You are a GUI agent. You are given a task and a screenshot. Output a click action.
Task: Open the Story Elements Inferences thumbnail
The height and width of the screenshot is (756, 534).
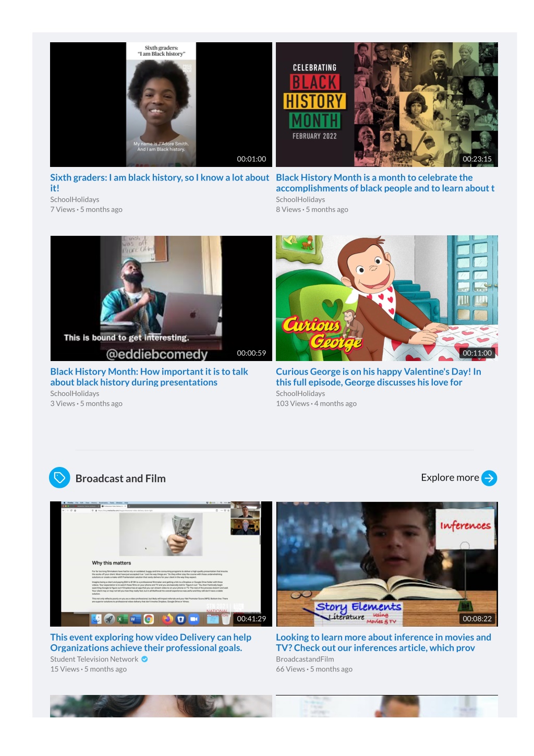387,564
